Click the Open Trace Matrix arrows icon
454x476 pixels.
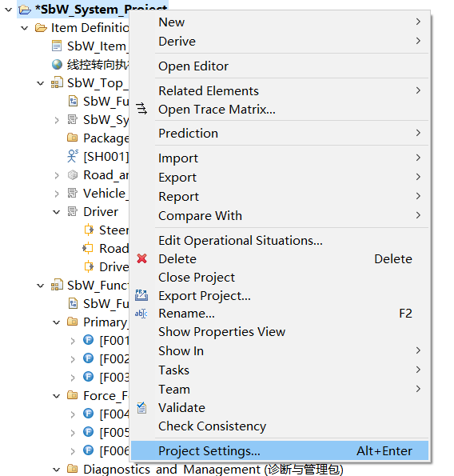[141, 109]
